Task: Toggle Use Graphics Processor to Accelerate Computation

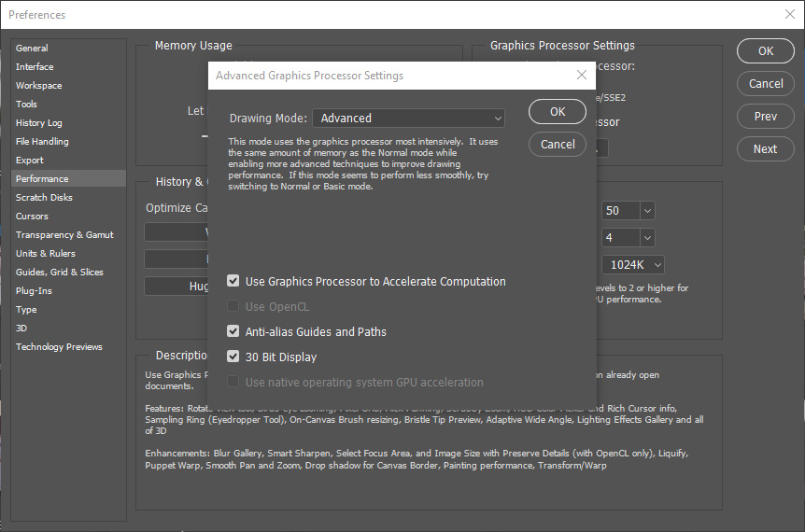Action: (x=233, y=281)
